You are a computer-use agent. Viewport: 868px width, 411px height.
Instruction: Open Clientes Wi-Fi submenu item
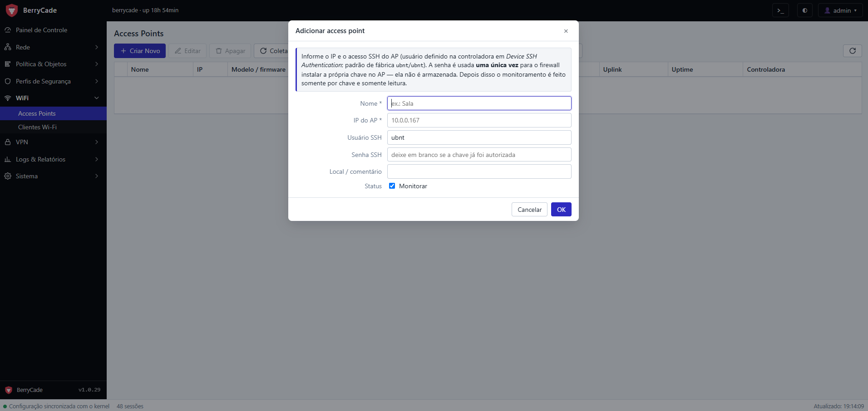[53, 127]
